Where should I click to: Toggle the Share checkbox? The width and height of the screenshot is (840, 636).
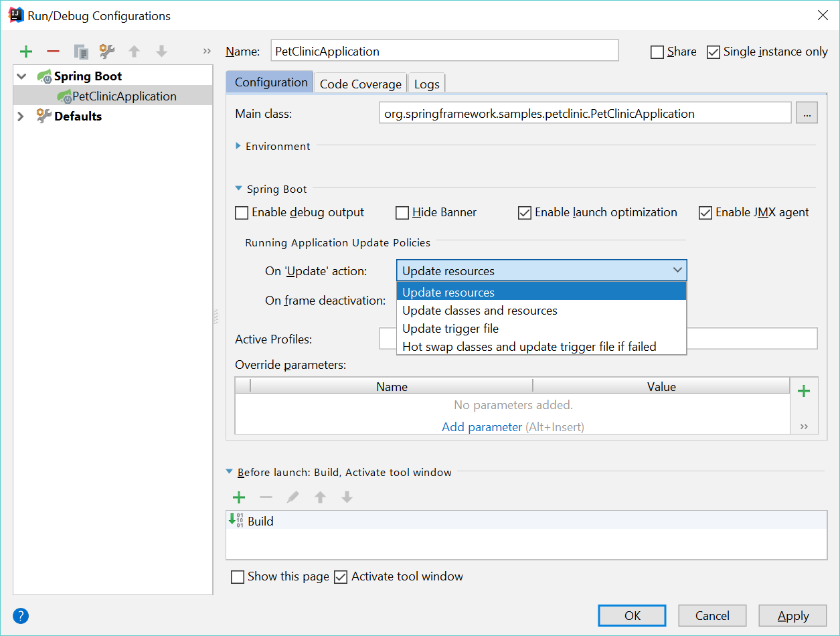(x=657, y=52)
